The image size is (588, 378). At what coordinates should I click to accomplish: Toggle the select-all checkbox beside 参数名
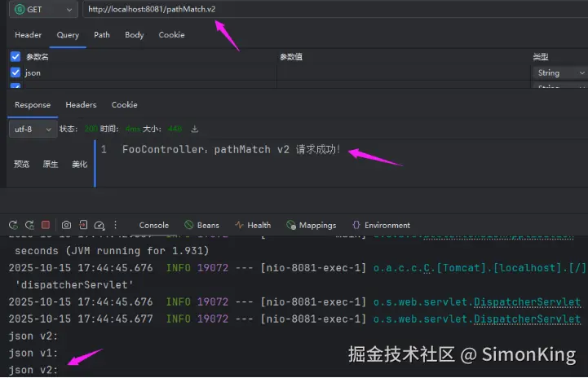pos(15,56)
